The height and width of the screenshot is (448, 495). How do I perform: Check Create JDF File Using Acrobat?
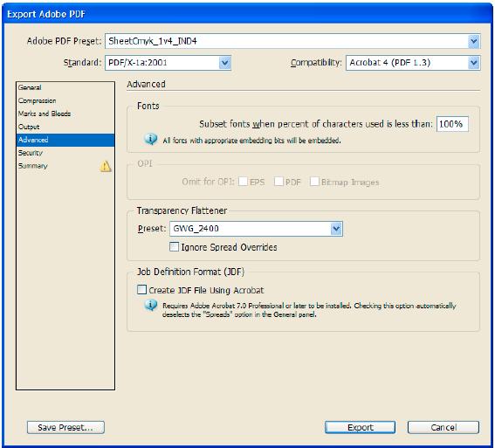point(142,290)
